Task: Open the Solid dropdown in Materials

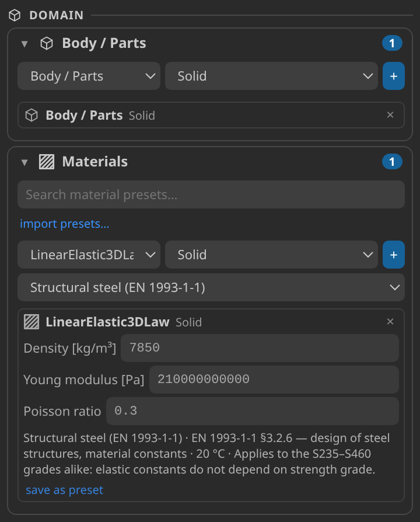Action: pyautogui.click(x=271, y=255)
